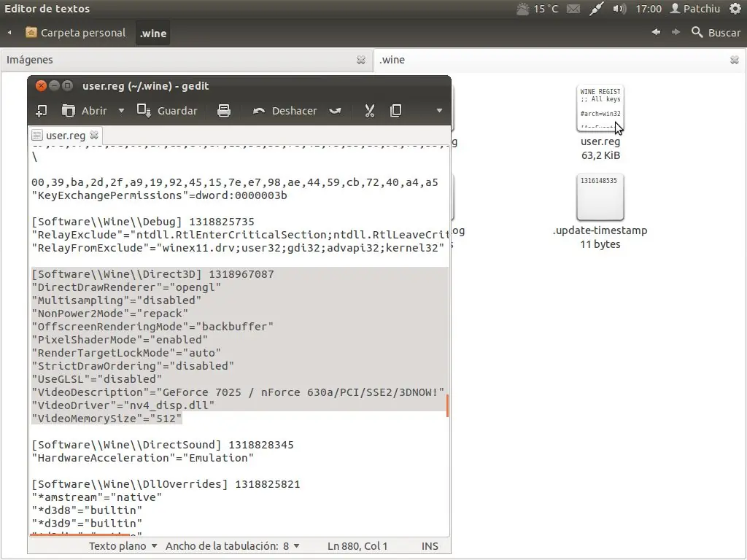Open Buscar search in file manager

(716, 32)
